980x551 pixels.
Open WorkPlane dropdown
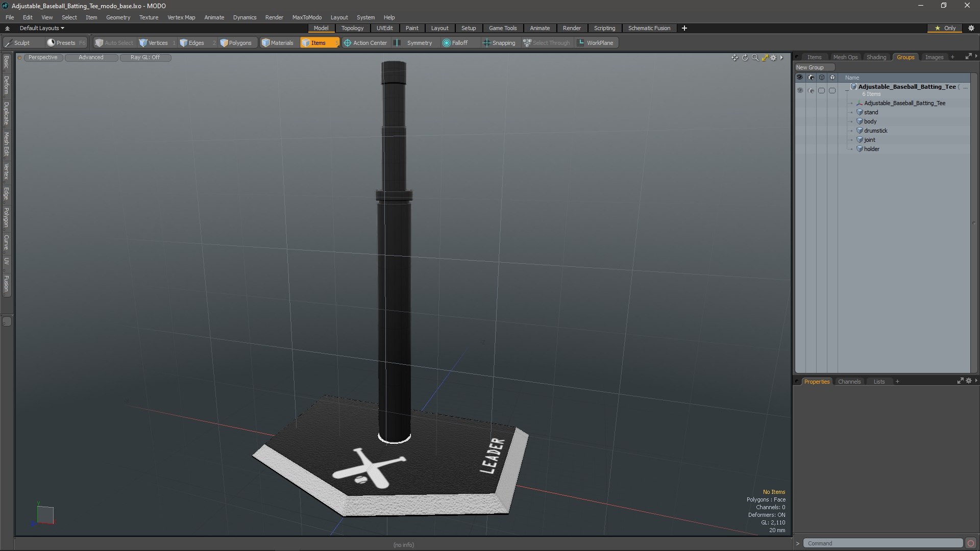click(596, 43)
